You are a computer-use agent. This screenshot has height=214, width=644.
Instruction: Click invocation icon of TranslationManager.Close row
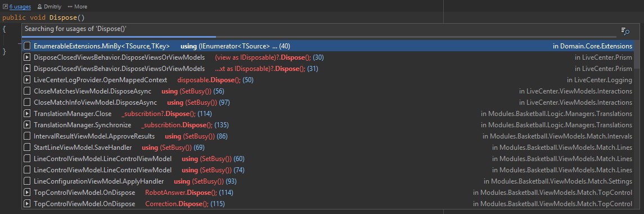[x=27, y=114]
